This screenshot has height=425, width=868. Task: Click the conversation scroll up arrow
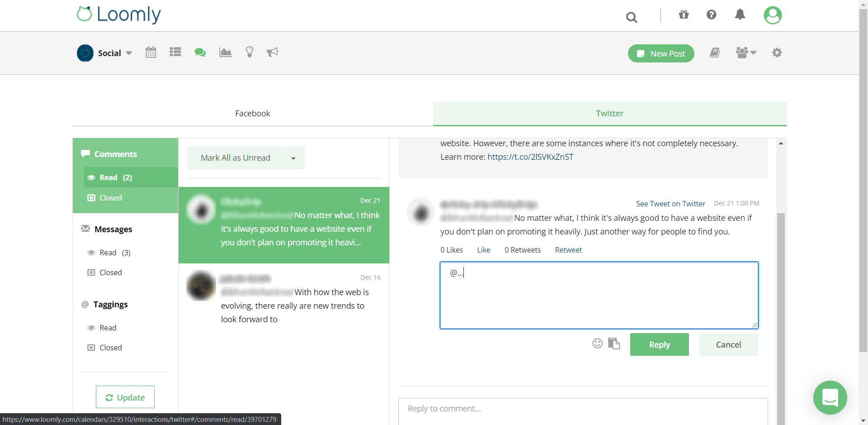click(781, 143)
